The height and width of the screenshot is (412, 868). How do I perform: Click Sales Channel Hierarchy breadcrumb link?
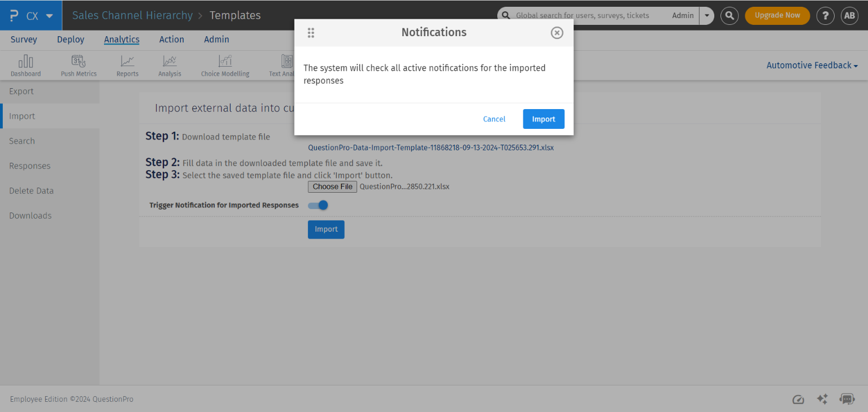coord(132,15)
